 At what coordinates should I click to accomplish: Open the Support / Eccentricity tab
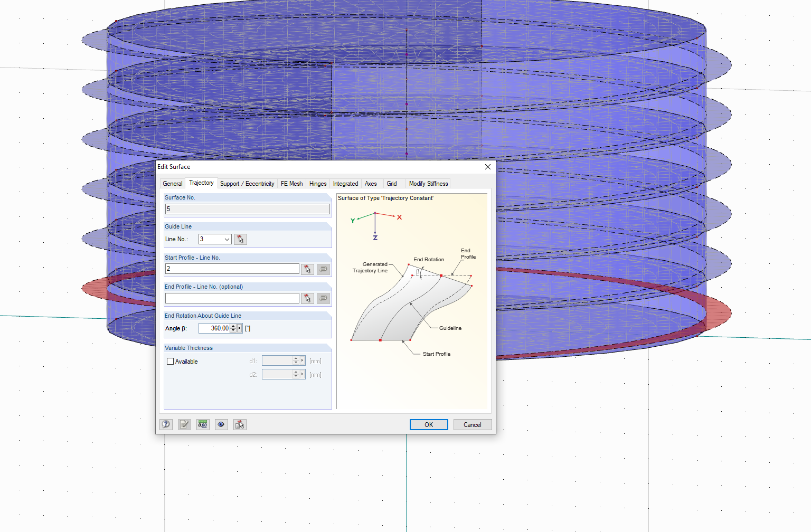(x=247, y=183)
